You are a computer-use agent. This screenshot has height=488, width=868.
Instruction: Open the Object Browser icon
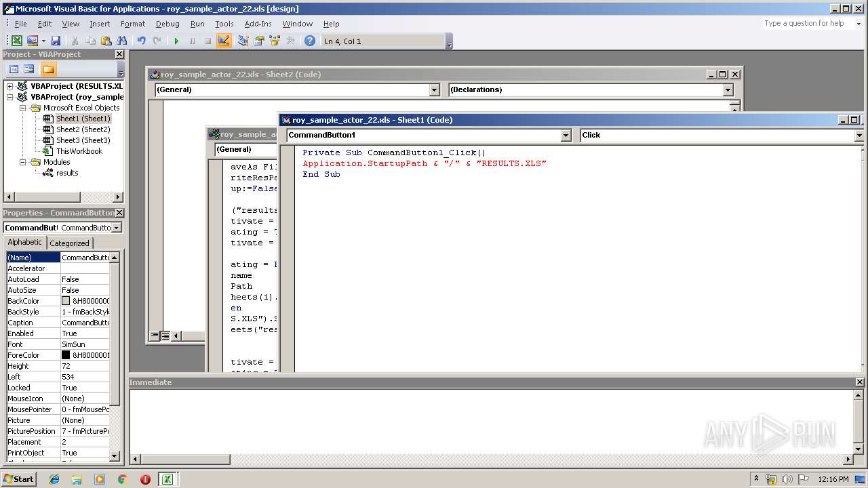coord(275,41)
